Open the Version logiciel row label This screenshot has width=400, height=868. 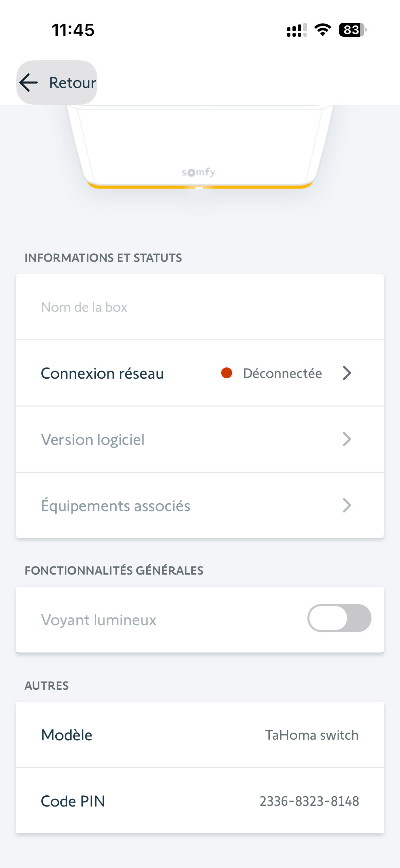(x=93, y=440)
